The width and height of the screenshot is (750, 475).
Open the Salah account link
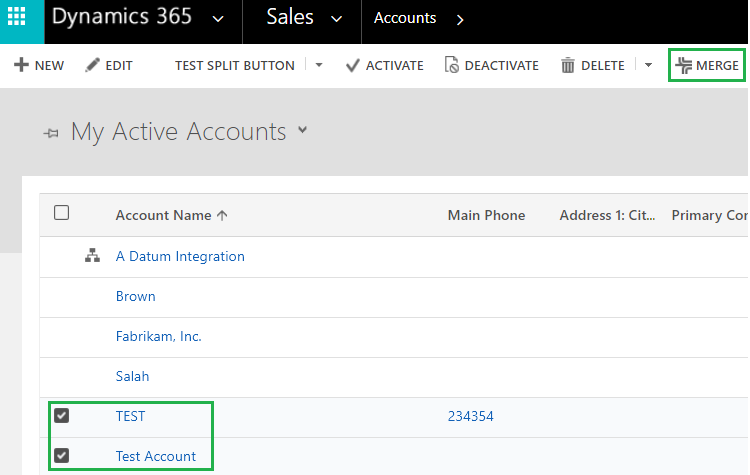(132, 376)
